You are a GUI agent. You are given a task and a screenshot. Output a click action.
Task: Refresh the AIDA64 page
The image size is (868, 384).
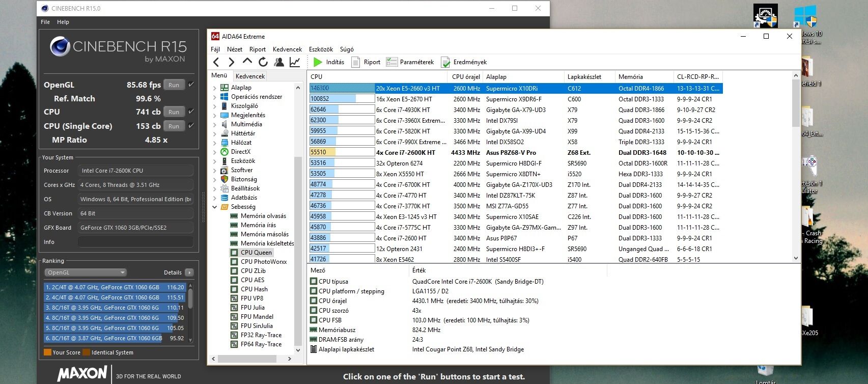pyautogui.click(x=263, y=62)
